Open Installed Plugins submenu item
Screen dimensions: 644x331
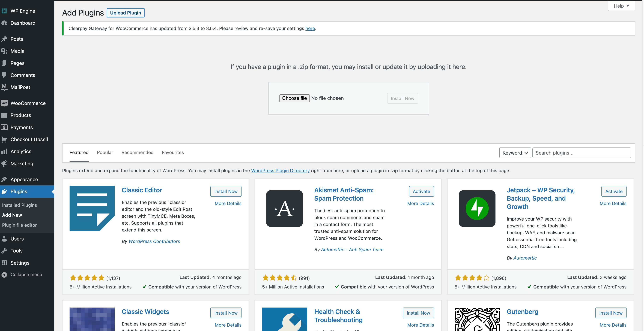coord(19,205)
